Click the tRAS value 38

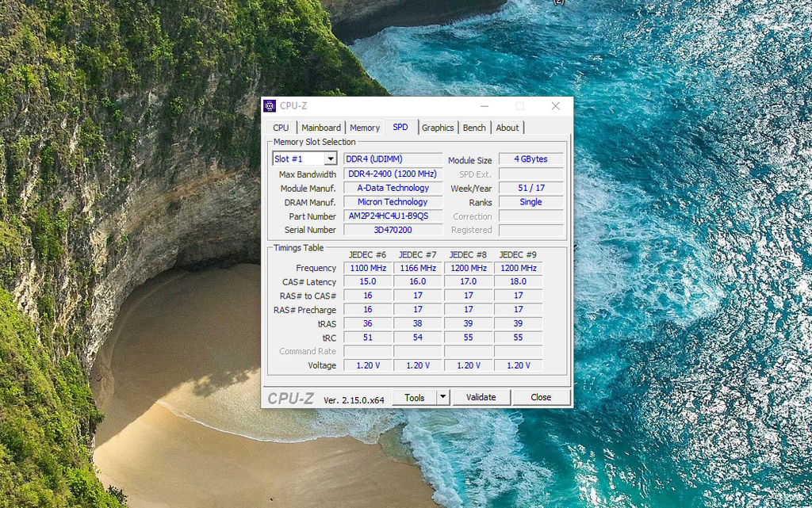(418, 323)
